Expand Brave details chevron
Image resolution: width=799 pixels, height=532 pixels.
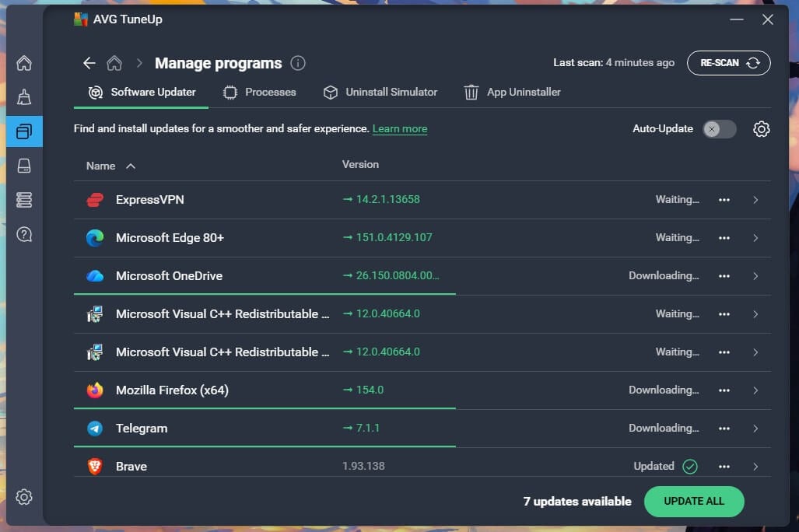(755, 466)
